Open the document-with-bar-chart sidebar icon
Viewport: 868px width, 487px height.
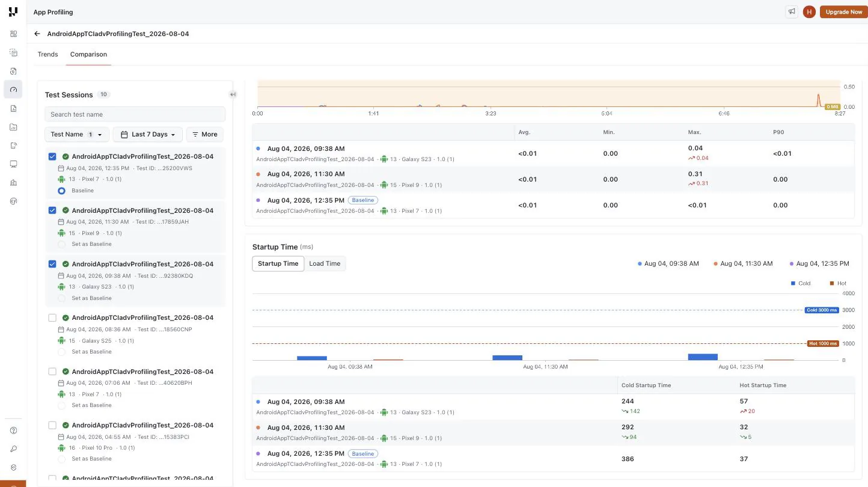click(x=13, y=108)
